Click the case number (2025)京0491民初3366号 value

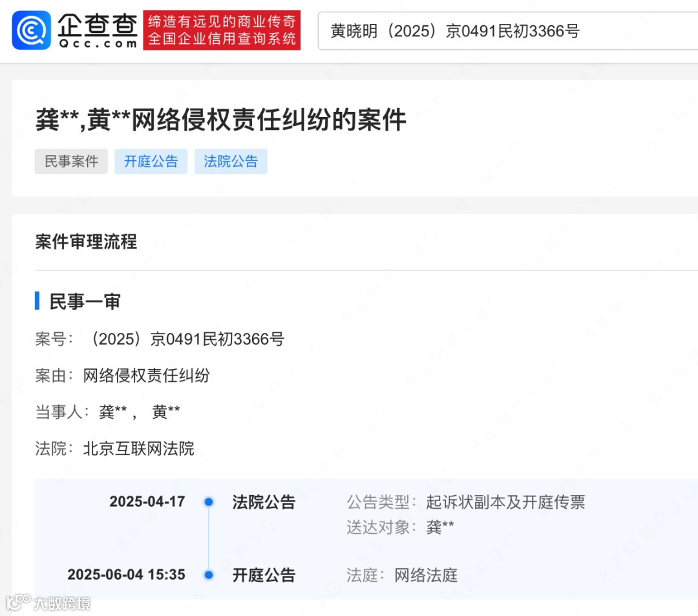pos(185,339)
